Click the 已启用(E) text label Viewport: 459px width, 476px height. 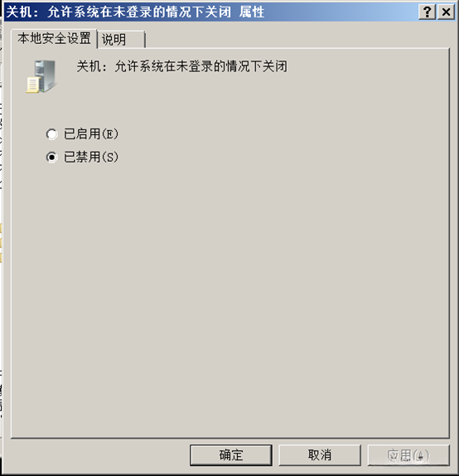coord(90,134)
